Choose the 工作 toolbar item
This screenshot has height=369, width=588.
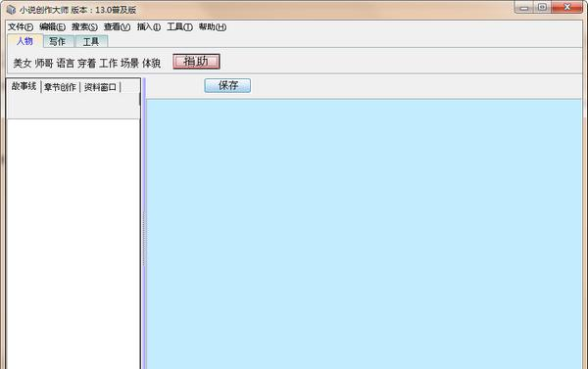click(x=109, y=63)
